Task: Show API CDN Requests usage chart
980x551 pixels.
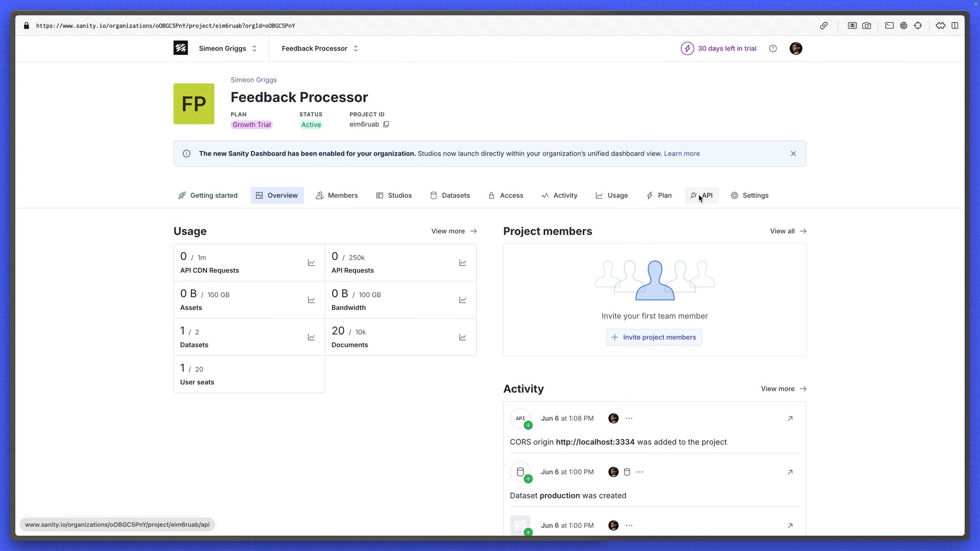Action: click(311, 263)
